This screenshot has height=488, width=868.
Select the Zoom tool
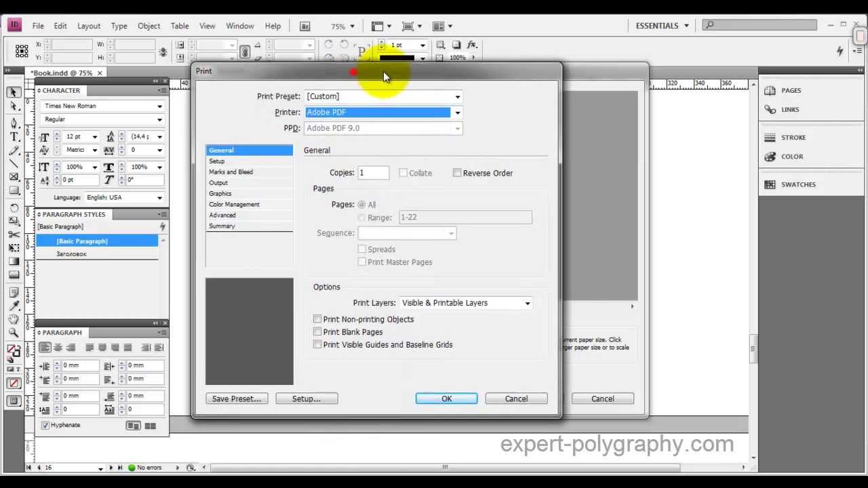pyautogui.click(x=14, y=333)
